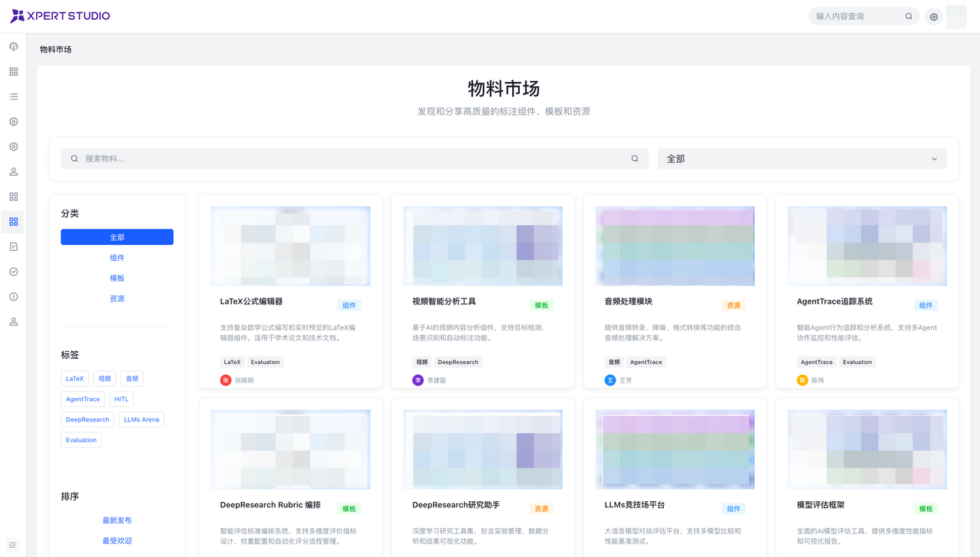Select 模板 in the 分类 list

click(117, 278)
